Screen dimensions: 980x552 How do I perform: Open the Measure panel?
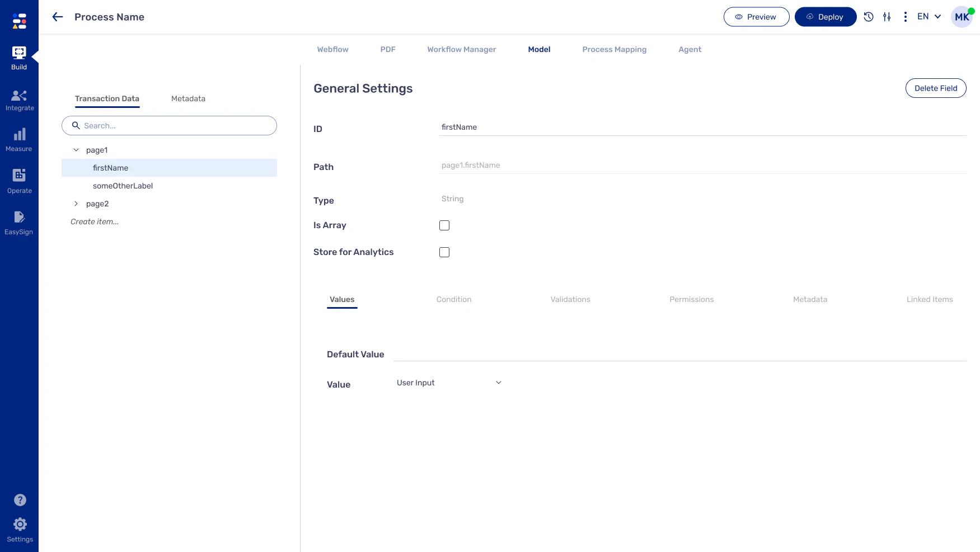click(x=19, y=139)
